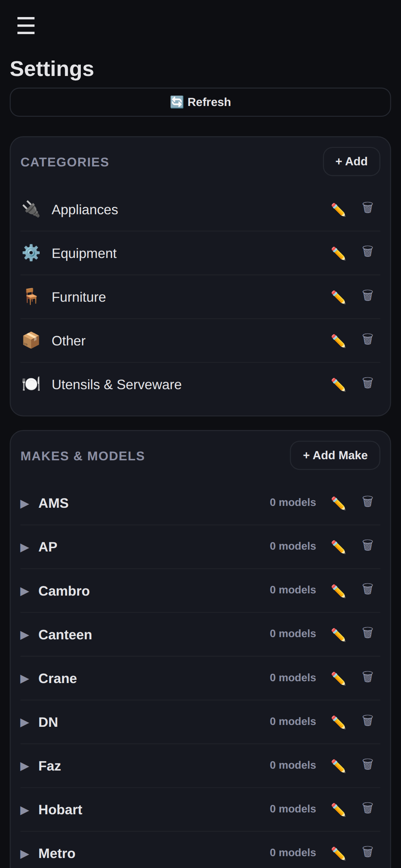Click the Refresh button
Image resolution: width=401 pixels, height=868 pixels.
(201, 102)
